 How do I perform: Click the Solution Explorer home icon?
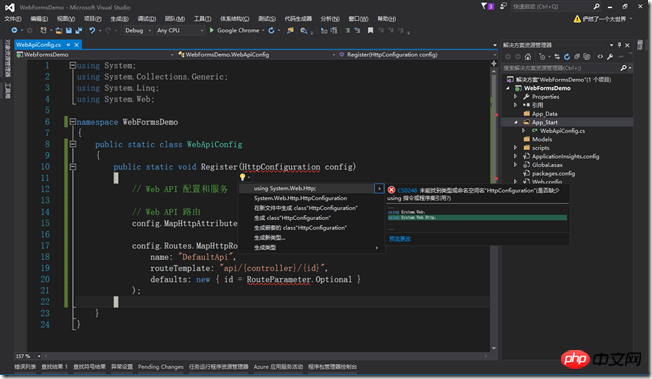[528, 57]
